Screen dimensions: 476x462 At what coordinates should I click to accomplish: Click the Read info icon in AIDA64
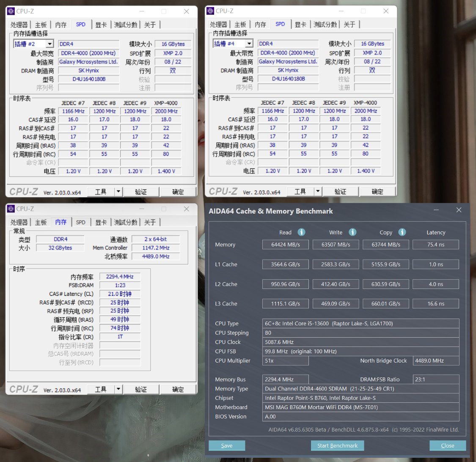coord(301,232)
